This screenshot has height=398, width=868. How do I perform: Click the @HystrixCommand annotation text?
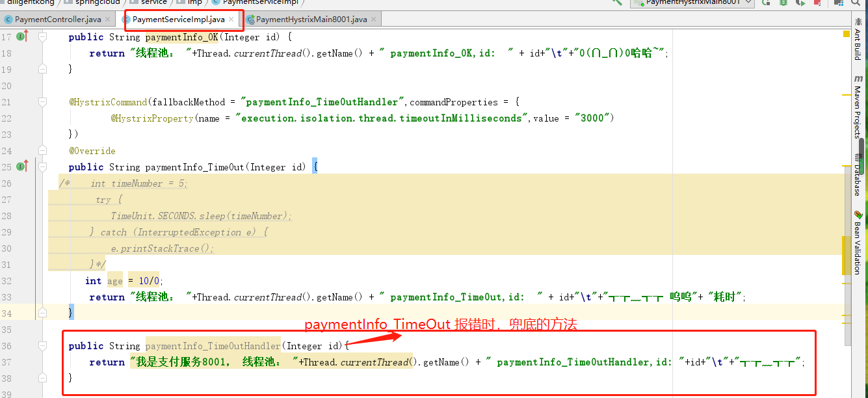coord(109,102)
